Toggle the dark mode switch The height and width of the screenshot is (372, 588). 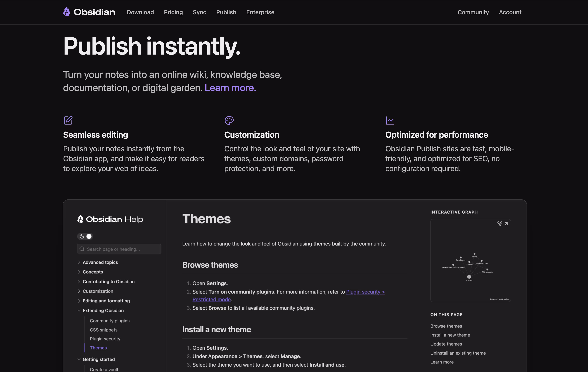[85, 236]
